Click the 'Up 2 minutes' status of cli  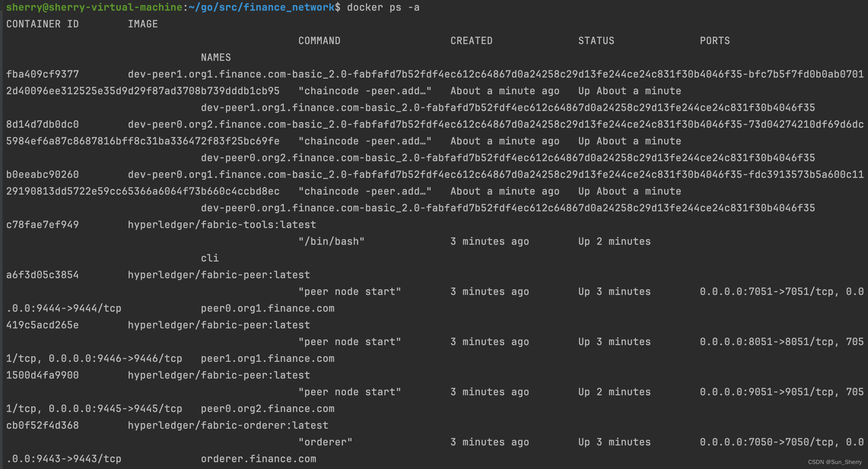(615, 242)
